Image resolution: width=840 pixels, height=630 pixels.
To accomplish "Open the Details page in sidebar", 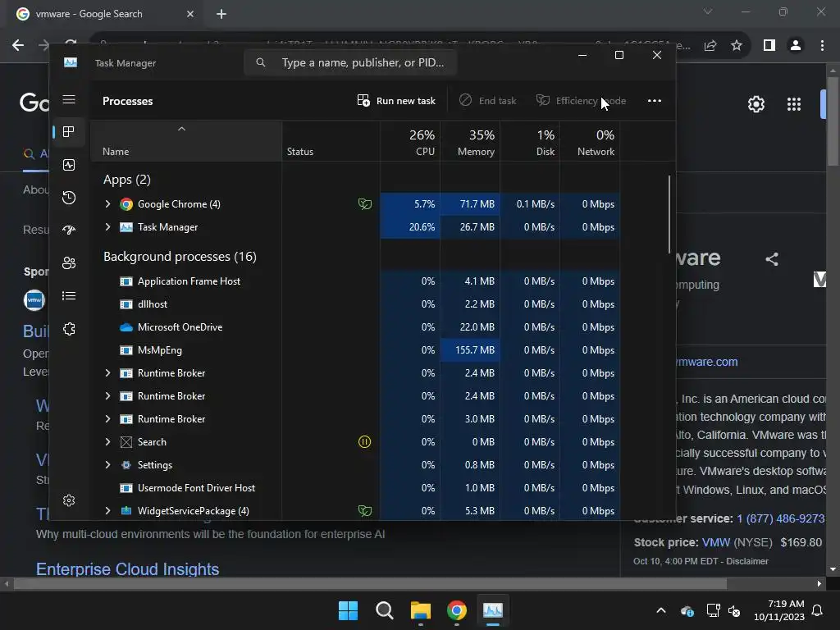I will 69,295.
